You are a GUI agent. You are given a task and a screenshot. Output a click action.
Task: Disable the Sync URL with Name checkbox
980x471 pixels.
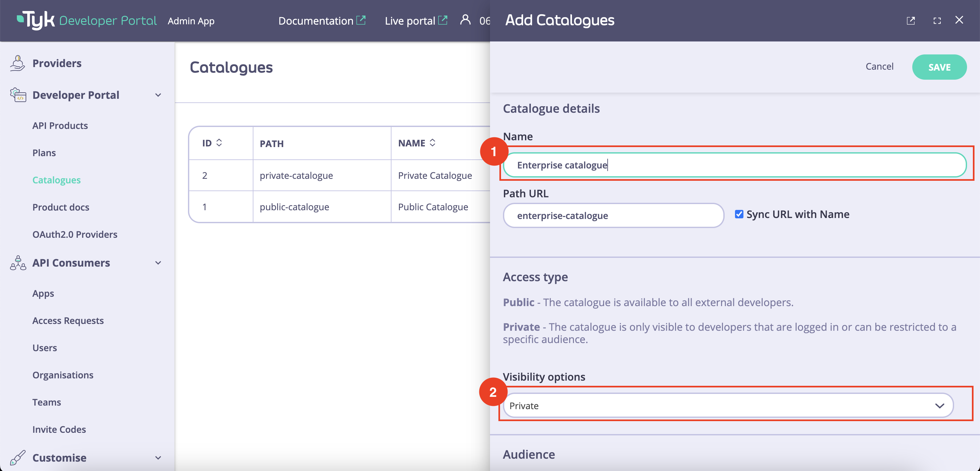pyautogui.click(x=739, y=214)
